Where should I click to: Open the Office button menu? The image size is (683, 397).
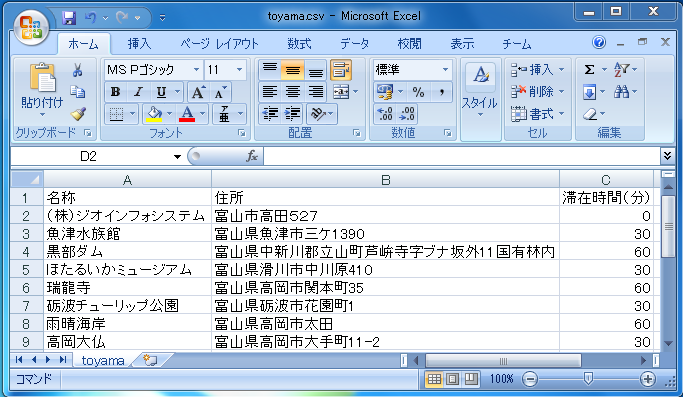[x=31, y=27]
